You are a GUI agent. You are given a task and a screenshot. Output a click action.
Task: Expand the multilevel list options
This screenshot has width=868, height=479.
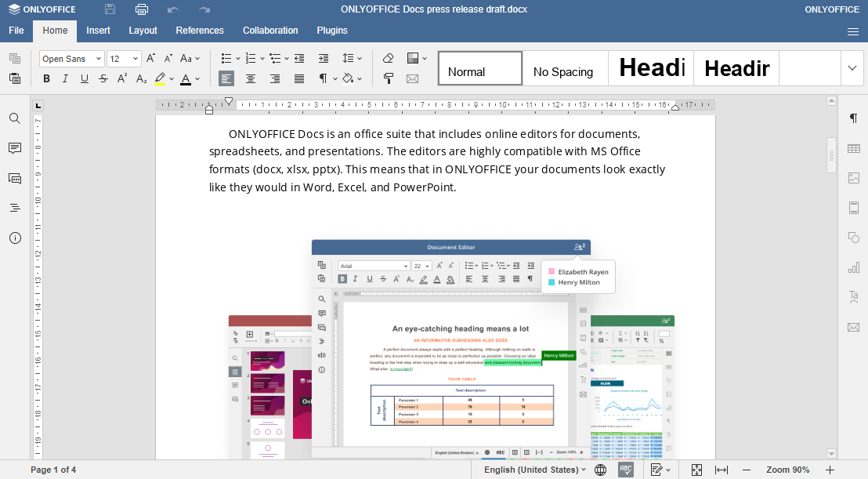coord(287,58)
